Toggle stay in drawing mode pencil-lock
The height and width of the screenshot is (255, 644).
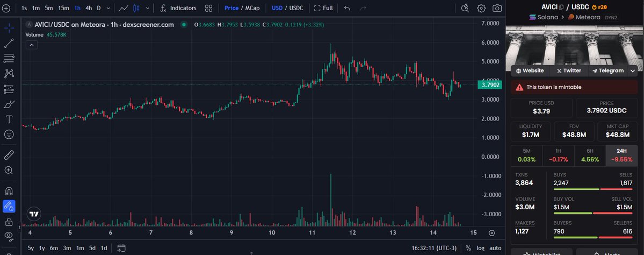click(x=9, y=206)
